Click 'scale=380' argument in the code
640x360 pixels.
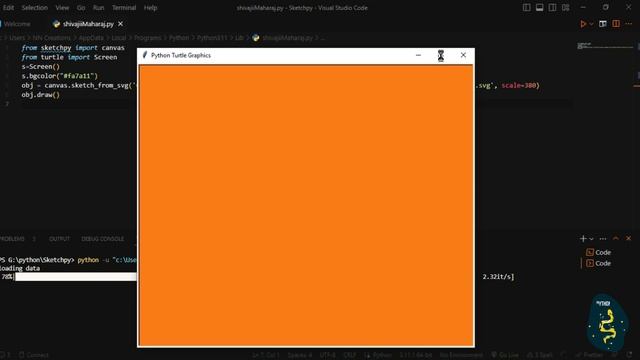coord(518,85)
